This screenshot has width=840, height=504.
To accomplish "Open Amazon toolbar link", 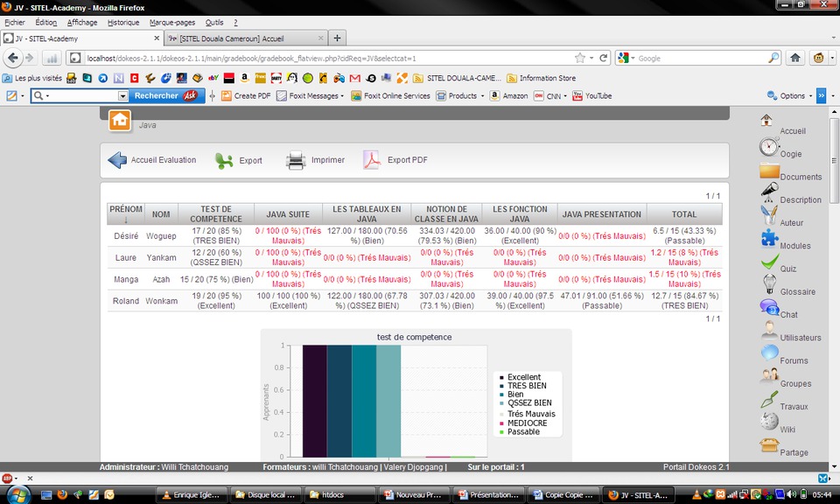I will coord(509,96).
